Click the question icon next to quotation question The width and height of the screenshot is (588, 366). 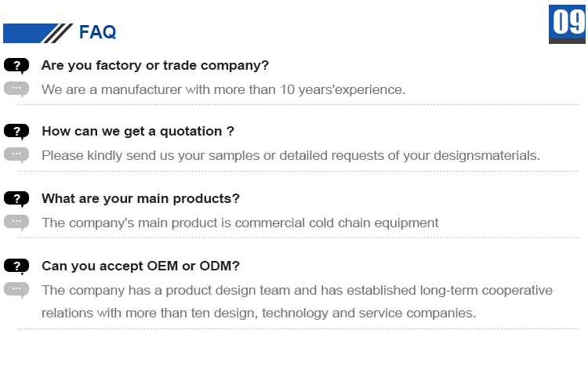point(16,132)
